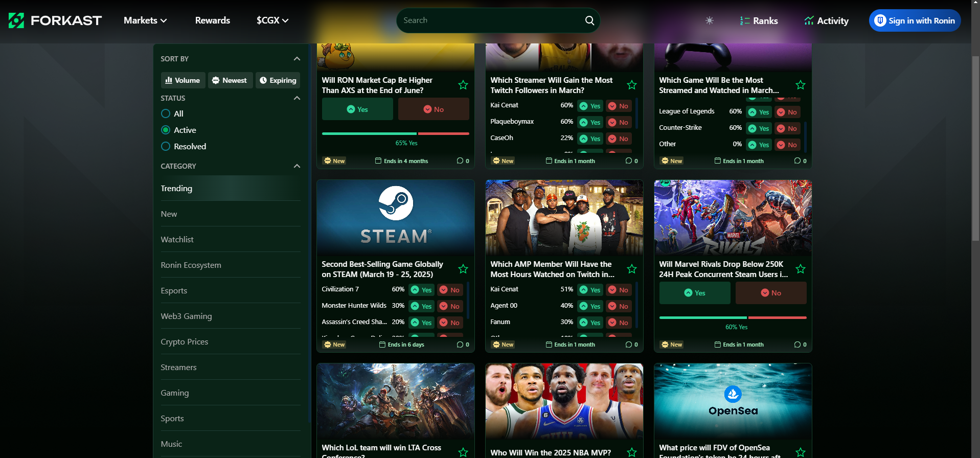Click Sign in with Ronin
980x458 pixels.
pyautogui.click(x=915, y=20)
